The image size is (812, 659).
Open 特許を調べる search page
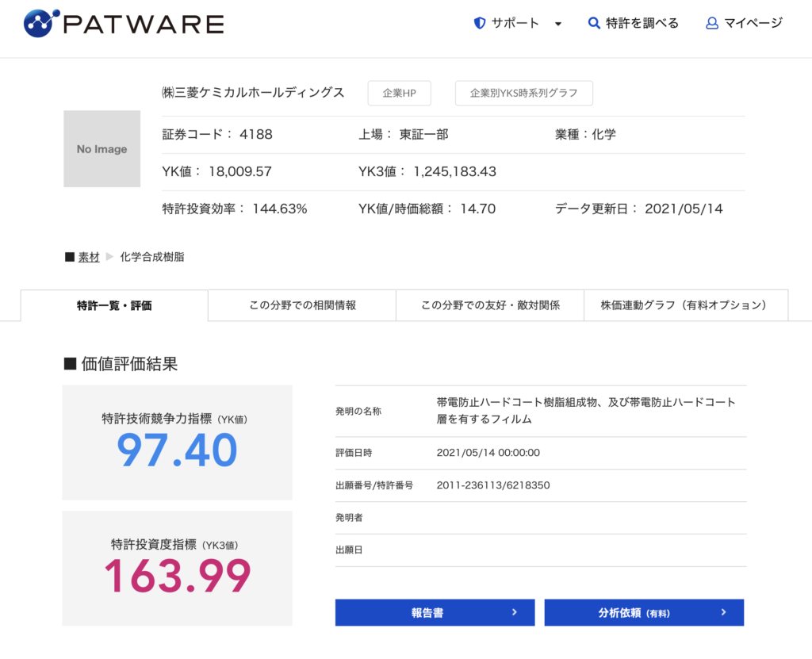click(634, 23)
